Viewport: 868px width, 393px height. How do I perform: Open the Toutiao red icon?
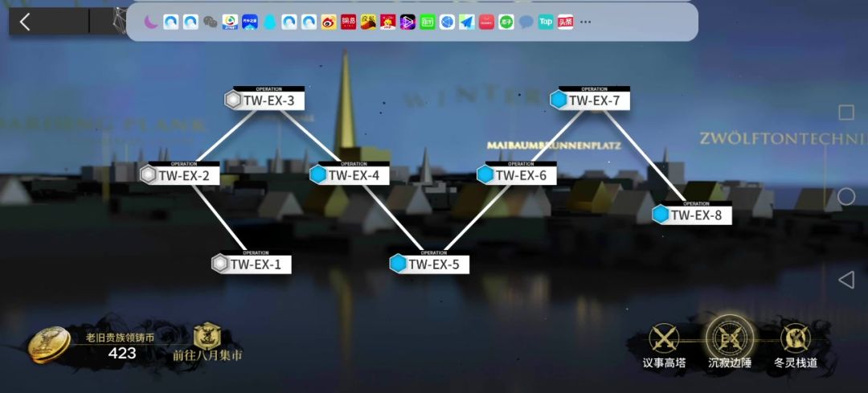click(565, 23)
